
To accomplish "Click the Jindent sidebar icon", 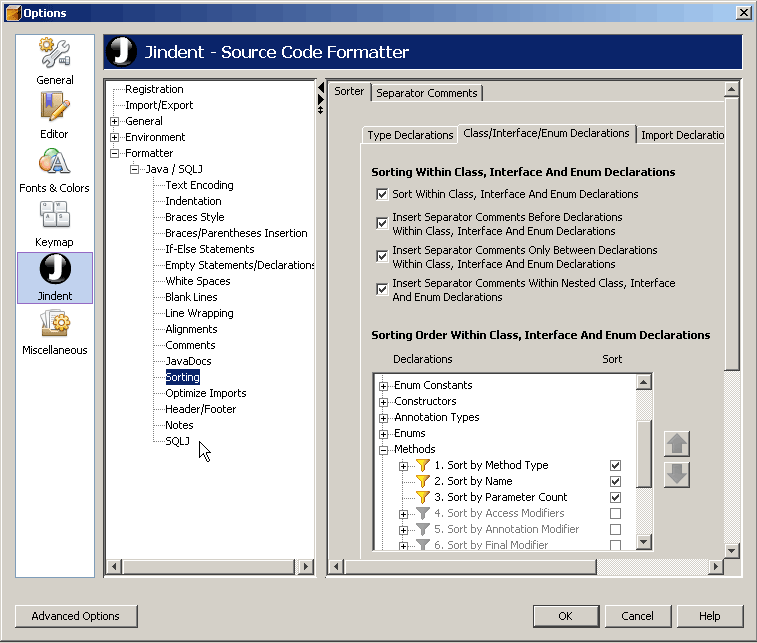I will (x=54, y=270).
